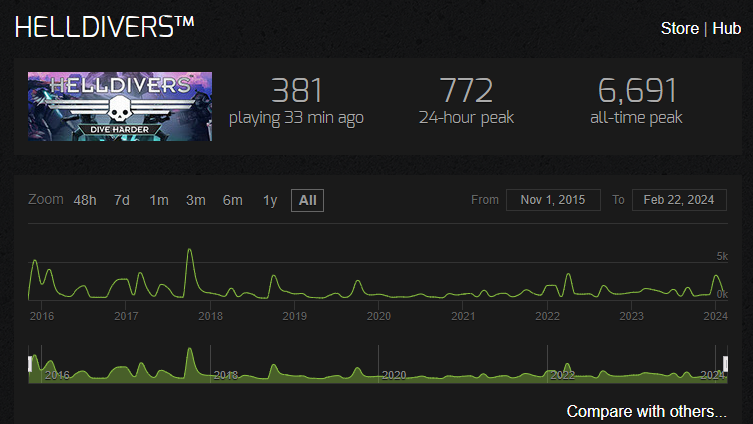
Task: Set chart zoom to 7d
Action: point(121,200)
